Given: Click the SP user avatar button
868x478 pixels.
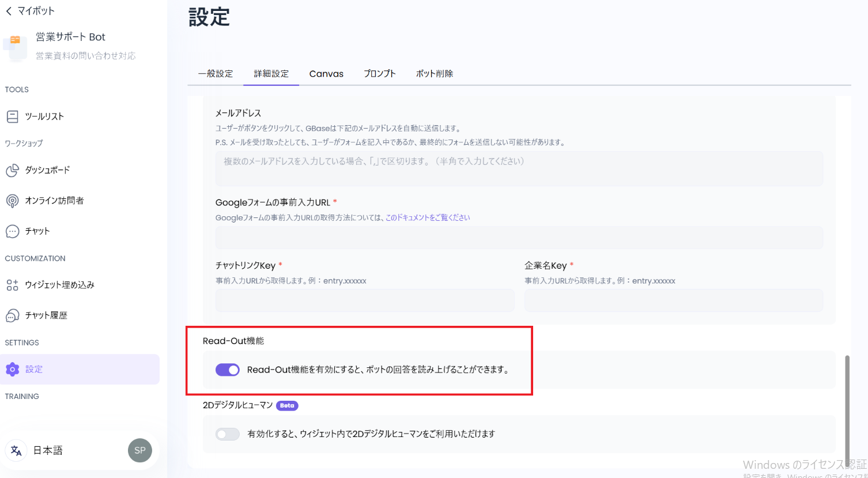Looking at the screenshot, I should pyautogui.click(x=140, y=451).
